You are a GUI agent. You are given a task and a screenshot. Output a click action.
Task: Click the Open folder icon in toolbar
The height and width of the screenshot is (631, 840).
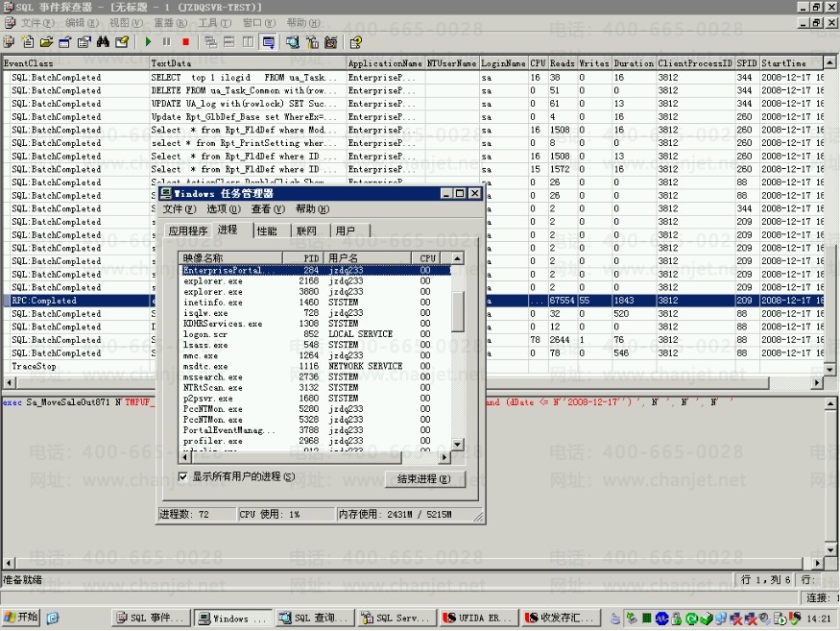click(x=46, y=42)
